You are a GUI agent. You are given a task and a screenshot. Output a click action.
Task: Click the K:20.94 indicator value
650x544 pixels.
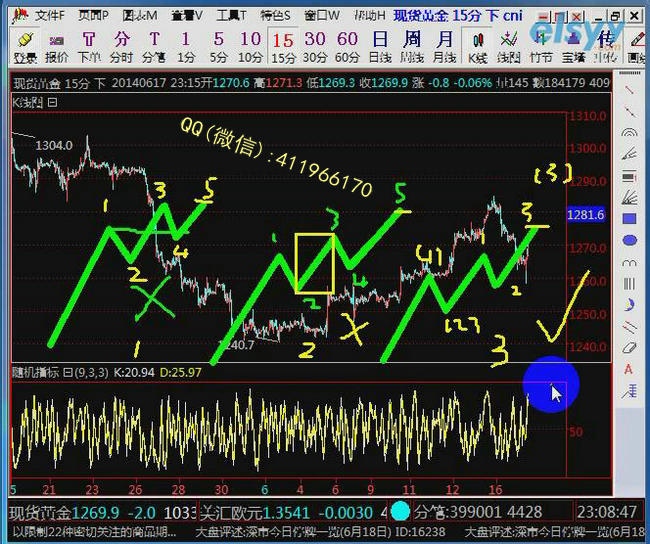(133, 372)
